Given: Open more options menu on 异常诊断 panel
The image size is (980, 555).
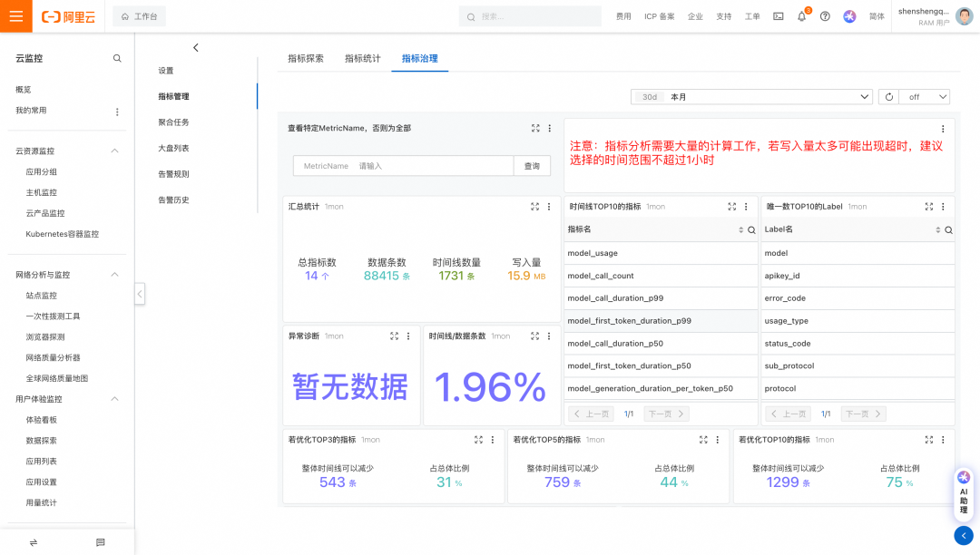Looking at the screenshot, I should click(409, 336).
